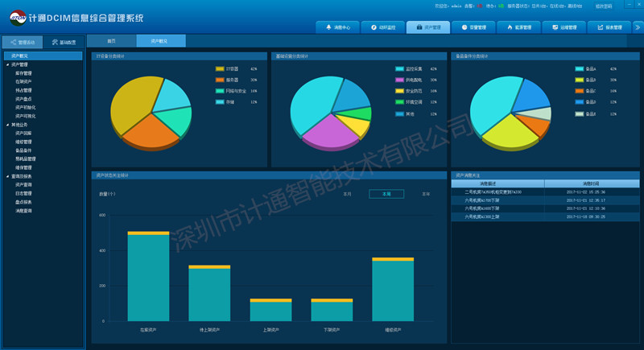Open 容量管理 pie-chart icon tab
The image size is (644, 350).
463,27
